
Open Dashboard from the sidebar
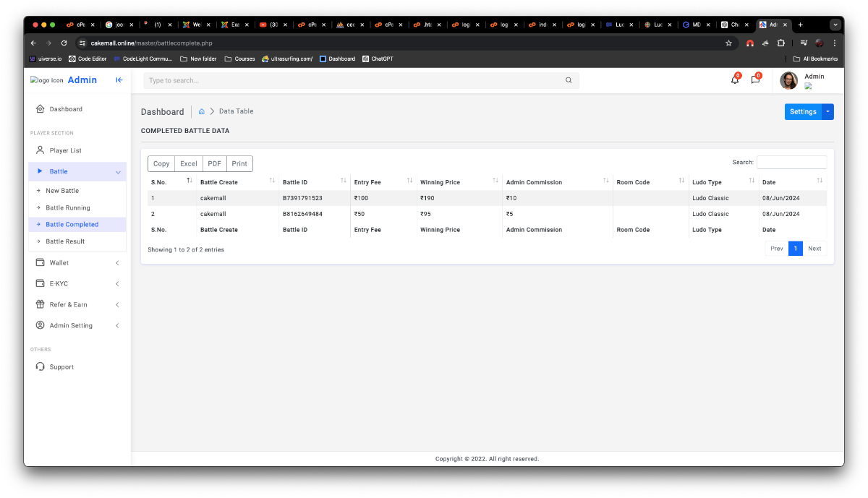pos(66,109)
